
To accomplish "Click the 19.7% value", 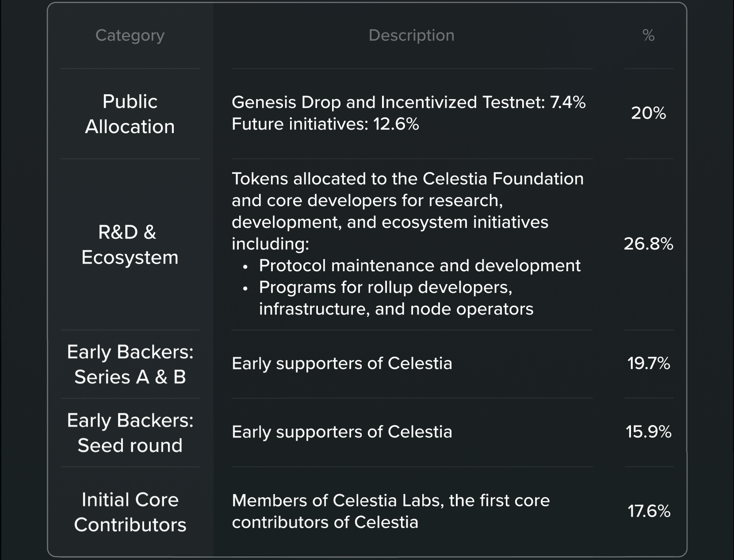I will click(x=648, y=364).
